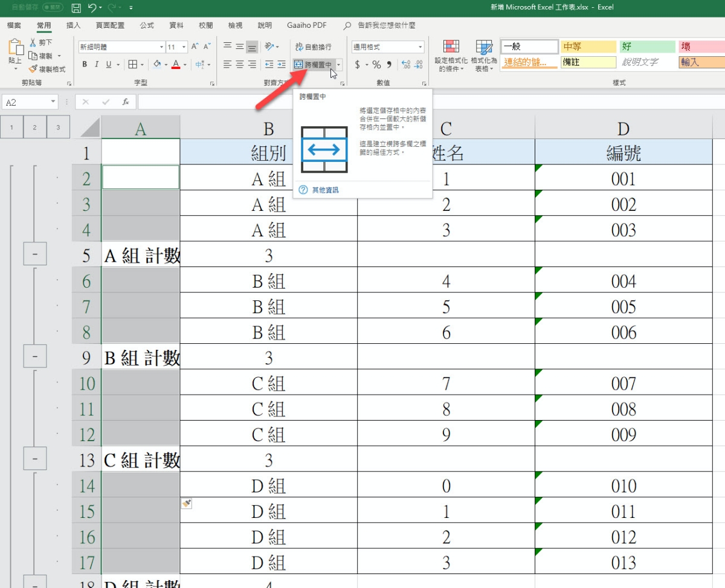This screenshot has width=725, height=588.
Task: Click the Increase Font Size icon
Action: pos(195,47)
